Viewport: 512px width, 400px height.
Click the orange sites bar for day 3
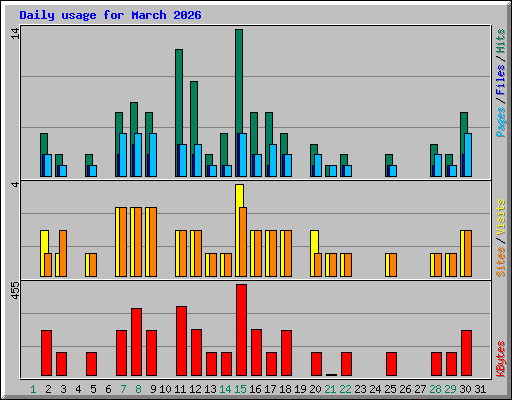coord(63,253)
